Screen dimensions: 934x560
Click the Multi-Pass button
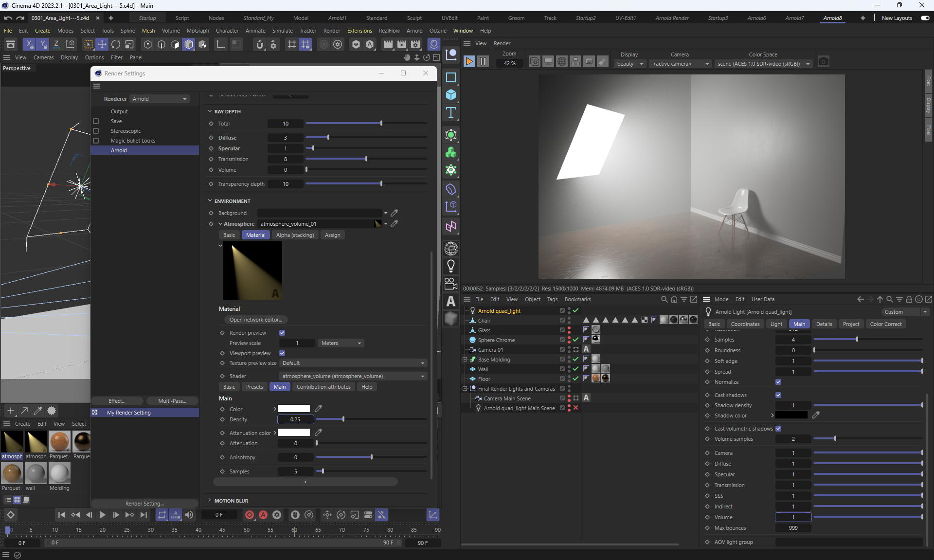[x=172, y=401]
